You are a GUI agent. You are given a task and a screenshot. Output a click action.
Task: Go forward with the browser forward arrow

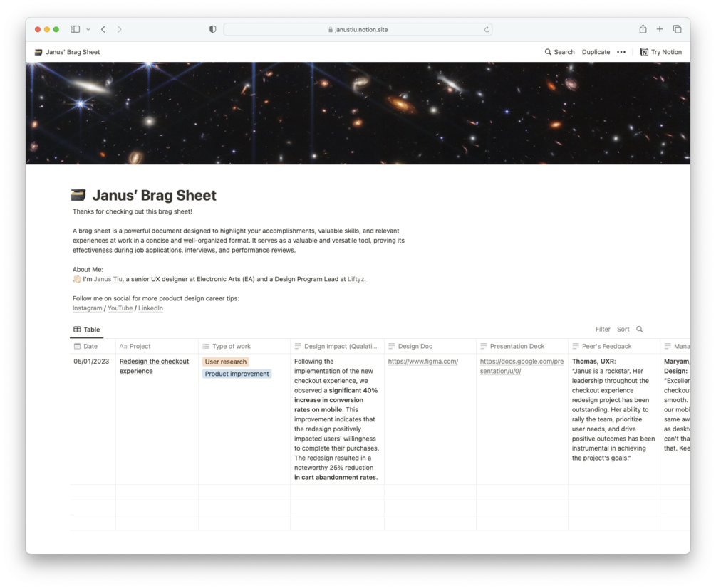119,29
